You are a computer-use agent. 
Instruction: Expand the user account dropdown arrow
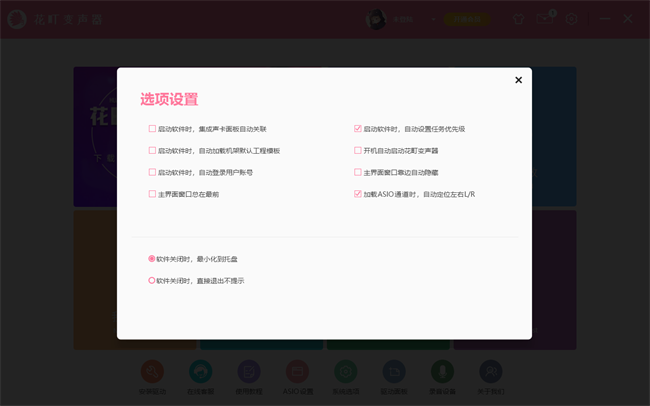[x=433, y=19]
